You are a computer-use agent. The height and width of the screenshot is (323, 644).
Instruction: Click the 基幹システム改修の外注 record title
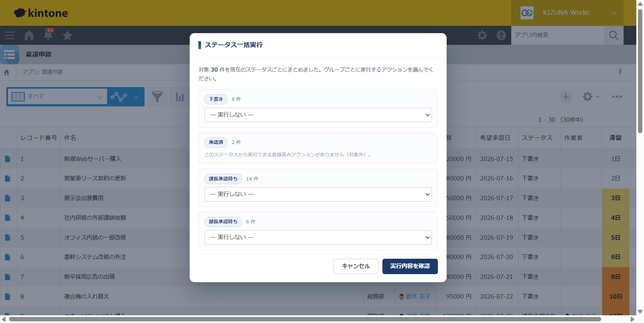coord(95,257)
